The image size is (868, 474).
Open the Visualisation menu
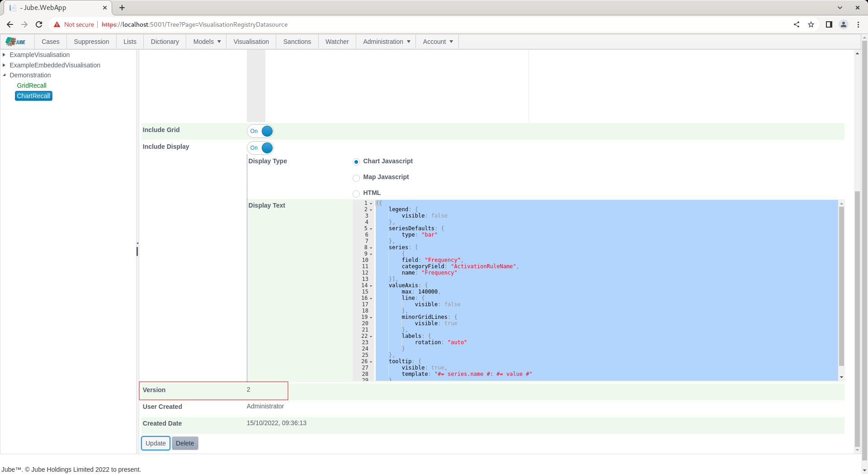[x=251, y=42]
